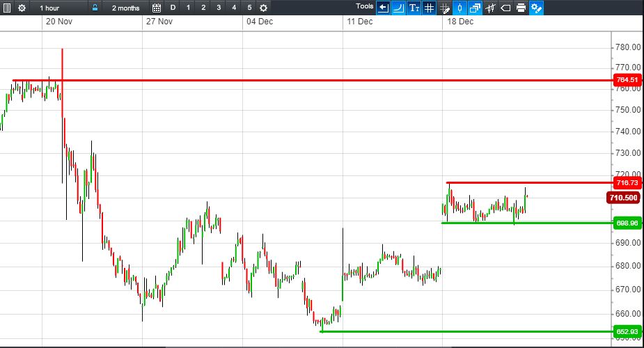This screenshot has height=348, width=644.
Task: Toggle the back arrow tool icon
Action: (383, 8)
